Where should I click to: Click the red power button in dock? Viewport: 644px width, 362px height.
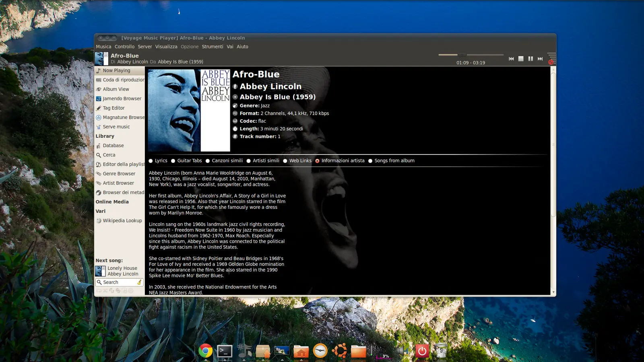422,351
